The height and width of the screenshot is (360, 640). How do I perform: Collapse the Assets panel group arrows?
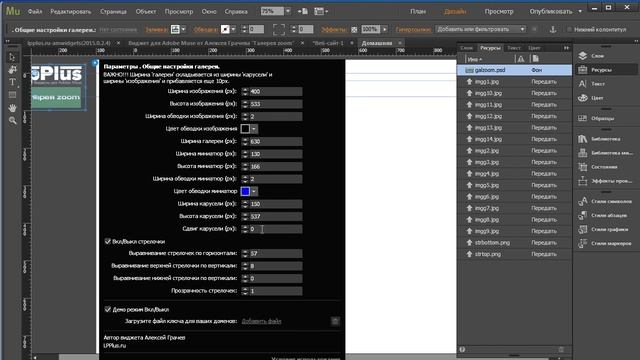(566, 48)
